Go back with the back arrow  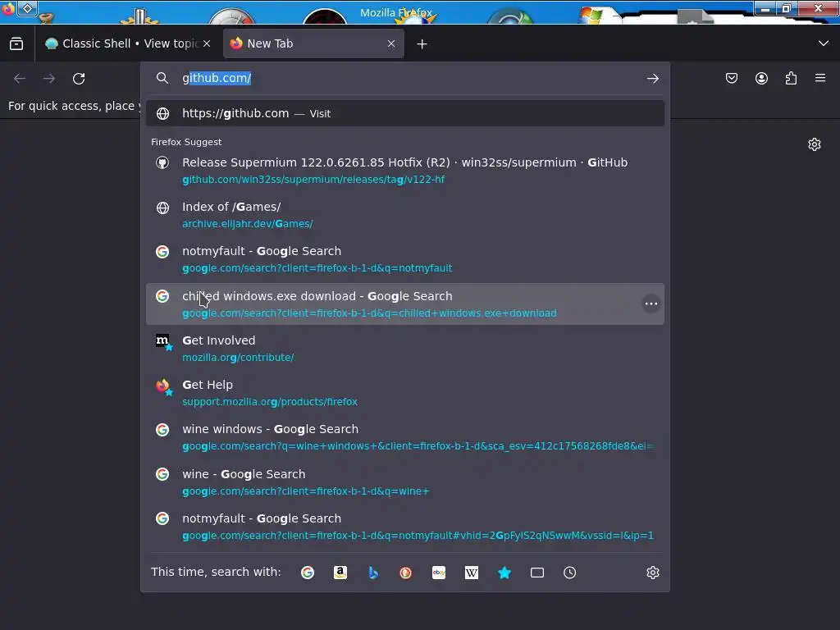coord(20,79)
